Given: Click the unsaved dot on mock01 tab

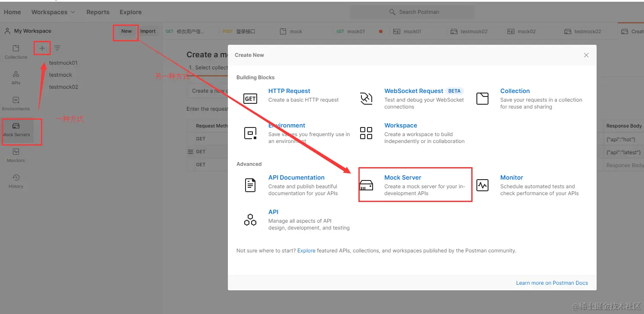Looking at the screenshot, I should (380, 31).
